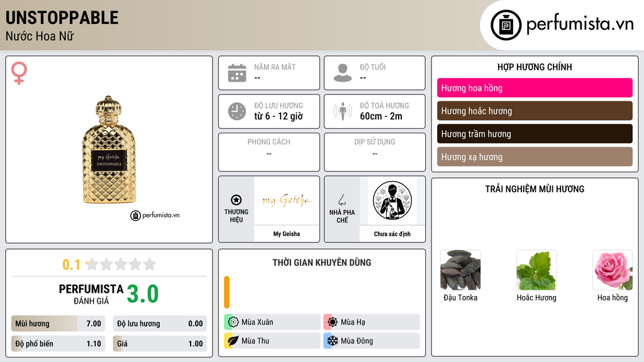Select the Mùa Thu season button
Screen dimensions: 644x362
pyautogui.click(x=272, y=341)
